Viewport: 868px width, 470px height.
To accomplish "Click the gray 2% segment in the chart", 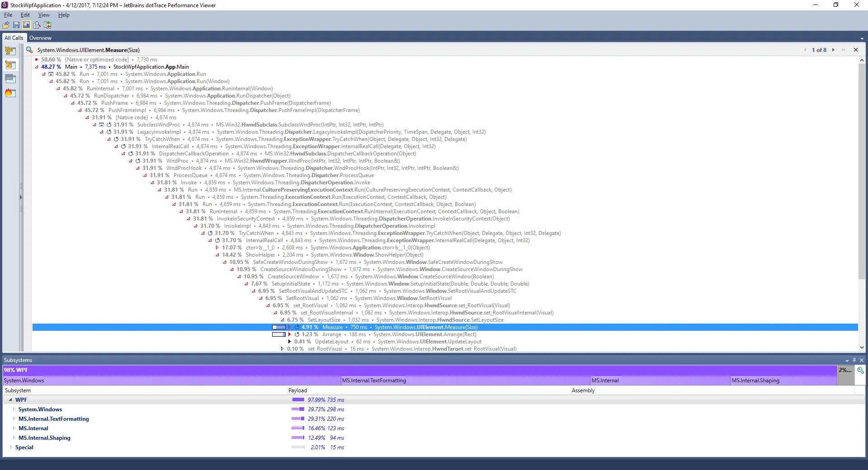I will (846, 375).
